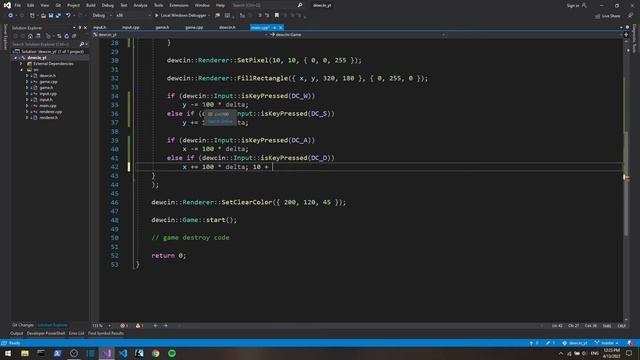
Task: Close the main.cpp tab
Action: tap(281, 27)
